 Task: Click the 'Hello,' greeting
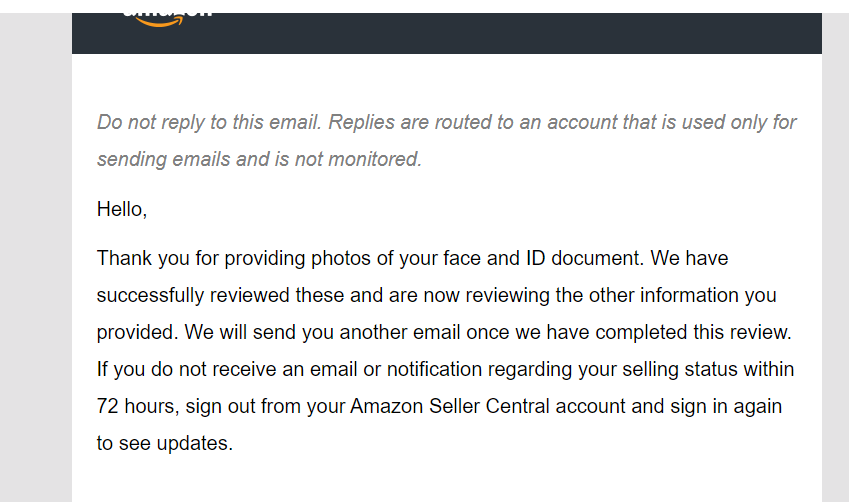coord(122,210)
